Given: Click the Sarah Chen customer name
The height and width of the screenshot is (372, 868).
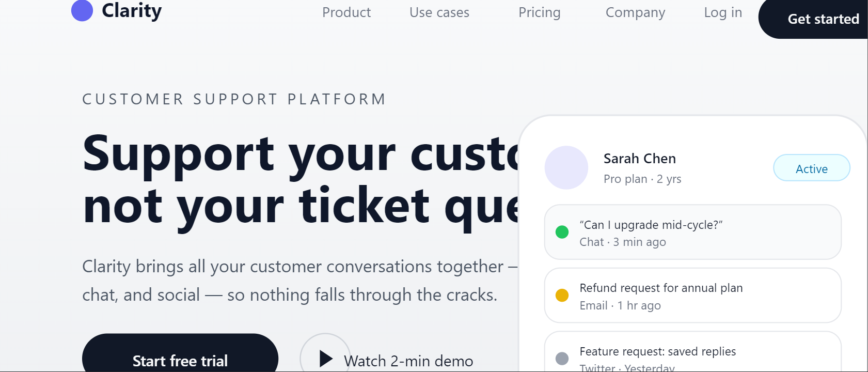Looking at the screenshot, I should pos(639,159).
